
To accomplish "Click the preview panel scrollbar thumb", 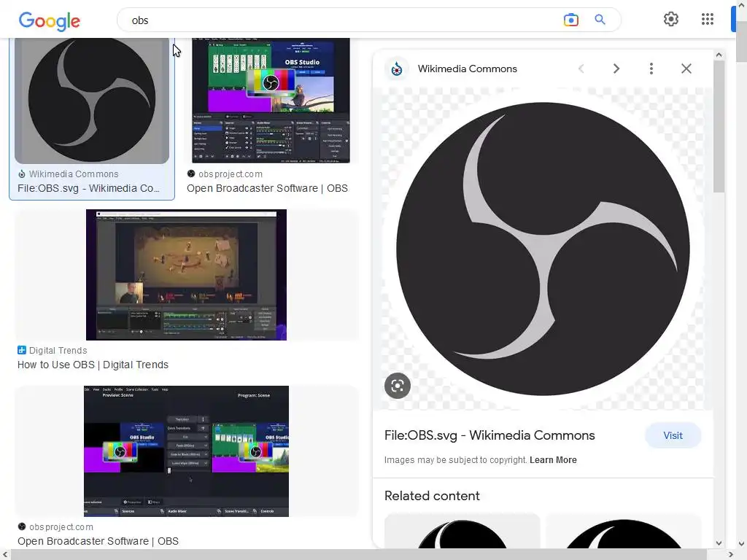I will (x=719, y=126).
